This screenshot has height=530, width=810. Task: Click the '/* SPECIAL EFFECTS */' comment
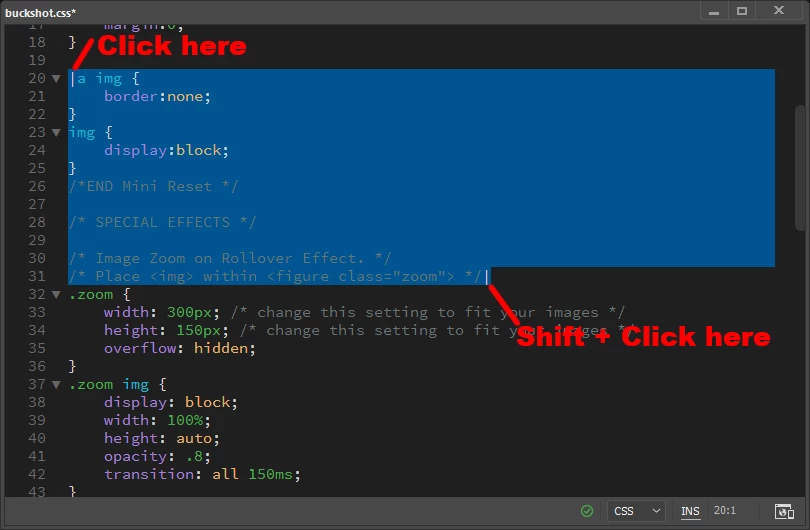(x=162, y=223)
